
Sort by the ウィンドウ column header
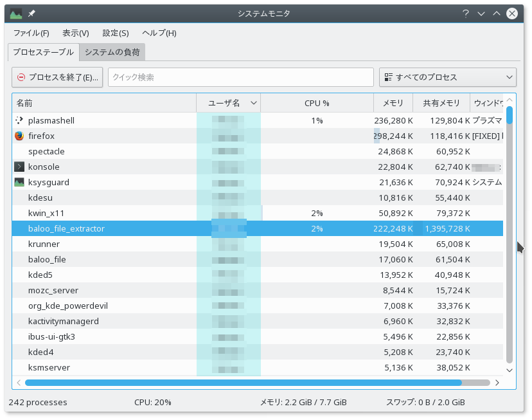coord(486,103)
